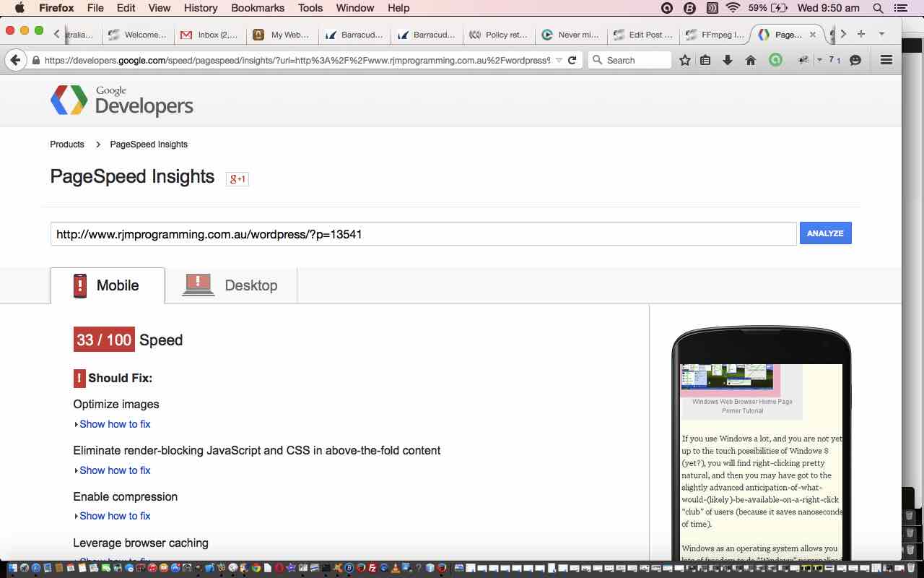Go back with the browser back arrow

pyautogui.click(x=16, y=61)
